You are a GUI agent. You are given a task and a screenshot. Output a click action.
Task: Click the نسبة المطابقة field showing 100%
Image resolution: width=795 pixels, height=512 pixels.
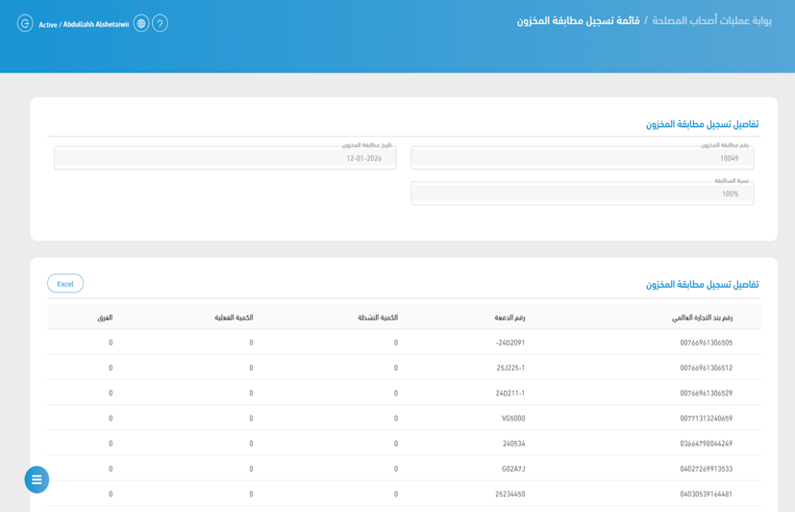click(x=582, y=194)
